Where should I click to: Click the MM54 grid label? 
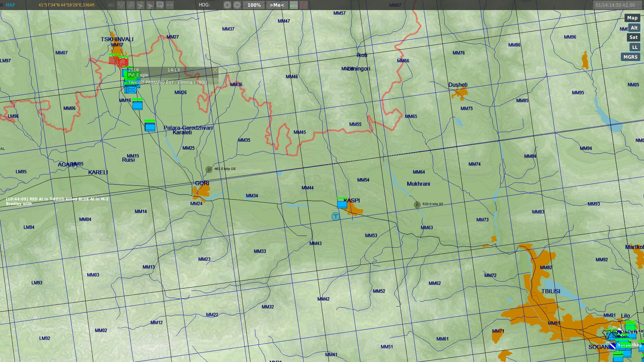(363, 180)
